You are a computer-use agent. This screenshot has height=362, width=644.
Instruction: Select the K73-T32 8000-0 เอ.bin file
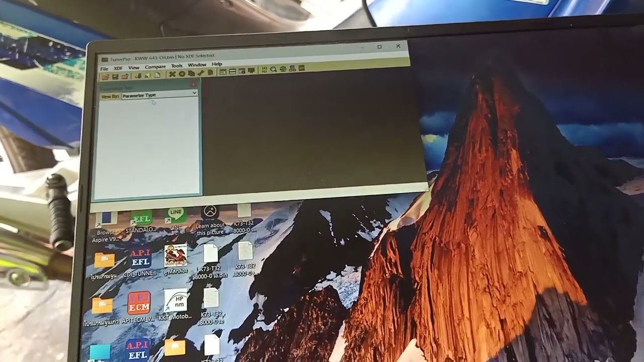point(211,261)
